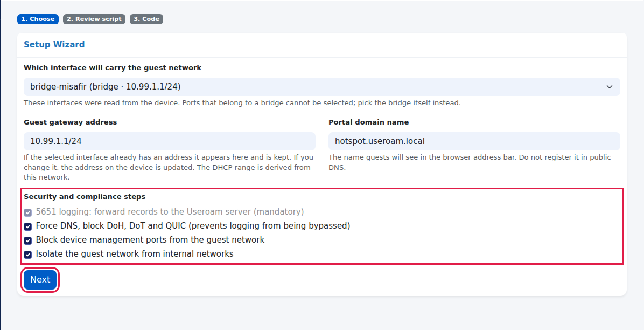The width and height of the screenshot is (644, 330).
Task: Click 'Force DNS, block DoH, DoT and QUIC' label
Action: point(193,226)
